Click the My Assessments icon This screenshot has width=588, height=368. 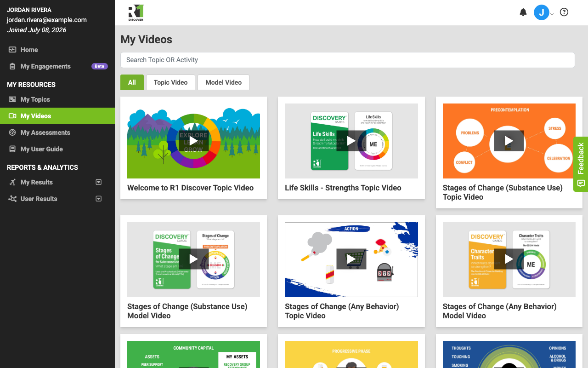coord(12,132)
